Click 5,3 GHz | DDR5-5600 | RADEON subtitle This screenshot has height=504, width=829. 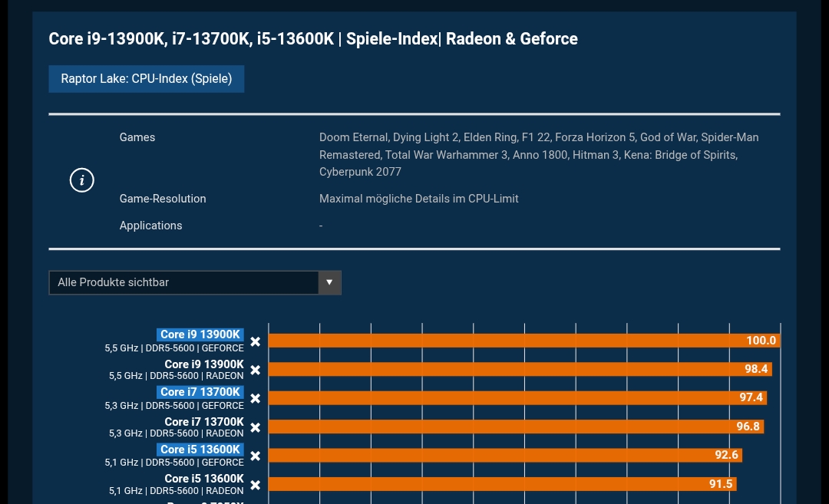click(x=177, y=433)
